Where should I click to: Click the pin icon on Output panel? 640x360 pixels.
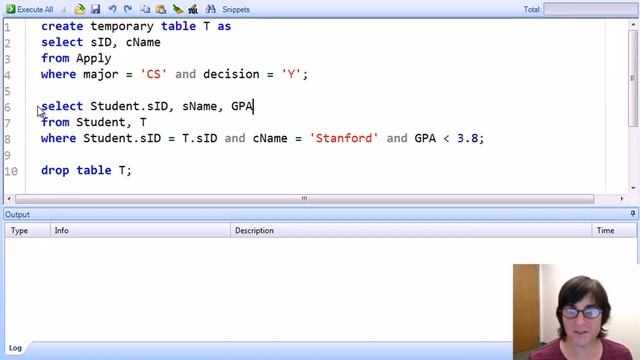point(633,213)
